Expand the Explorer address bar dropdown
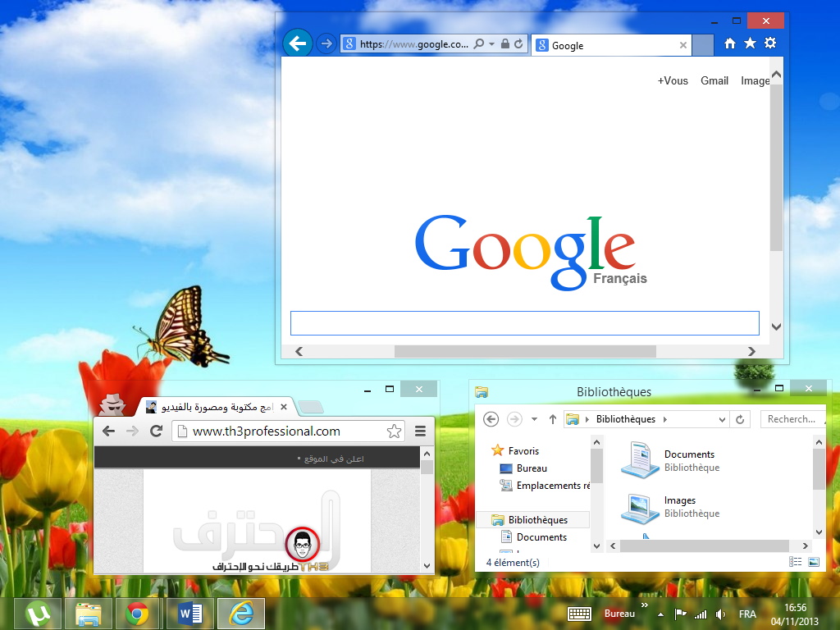The width and height of the screenshot is (840, 630). (x=722, y=419)
